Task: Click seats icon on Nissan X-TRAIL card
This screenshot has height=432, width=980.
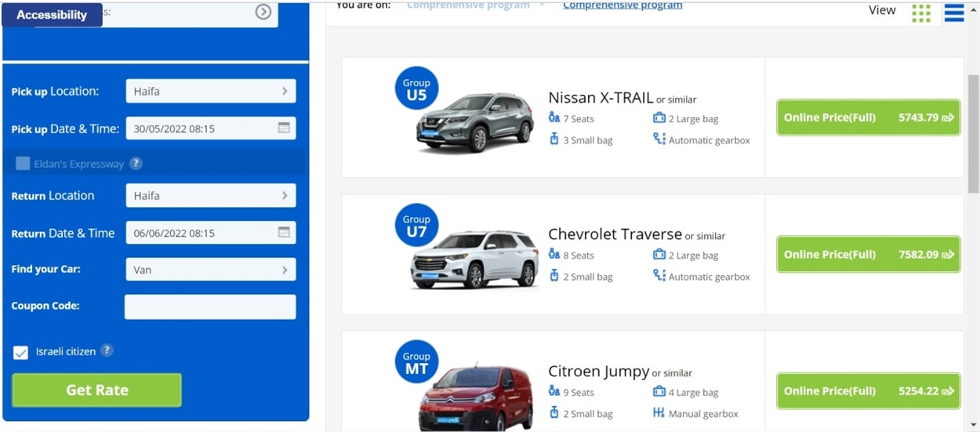Action: pos(554,118)
